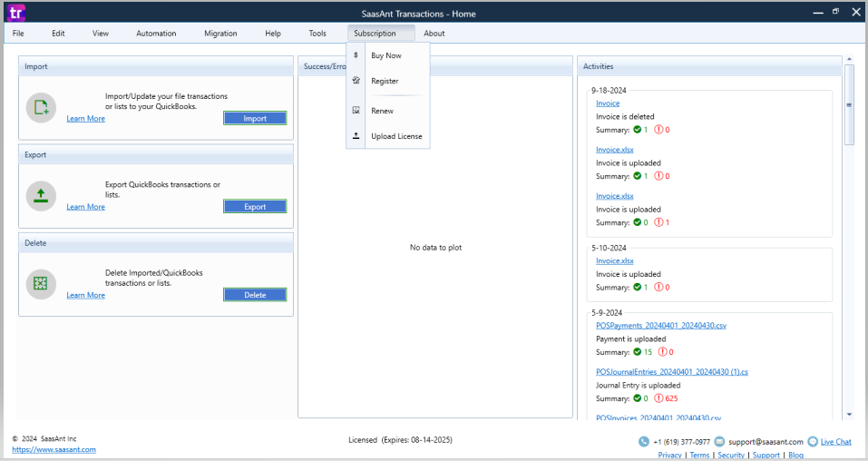Click the blue Import button

point(255,118)
